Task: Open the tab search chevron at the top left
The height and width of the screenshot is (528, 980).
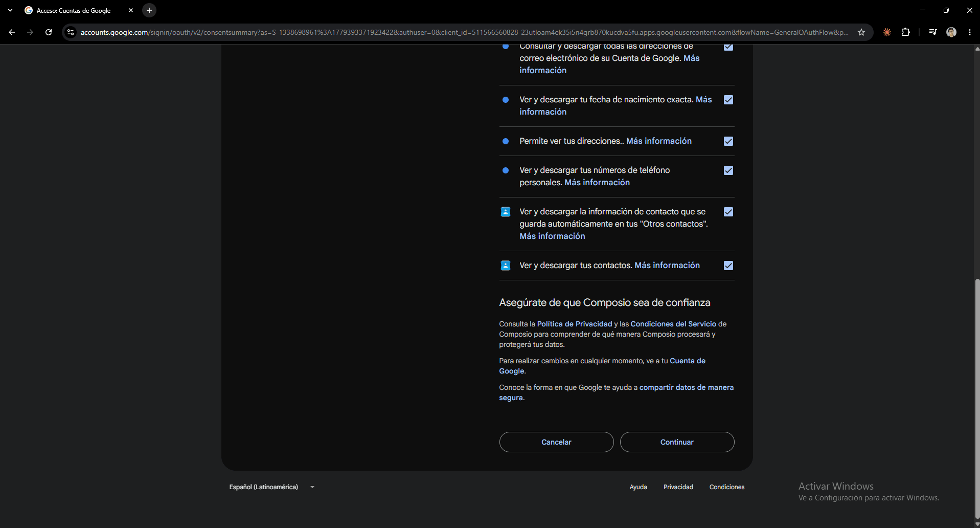Action: click(x=10, y=10)
